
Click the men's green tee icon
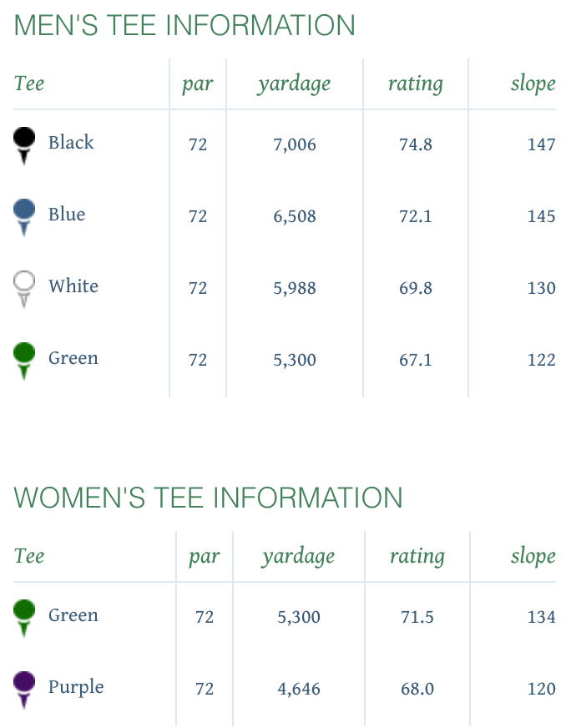[24, 361]
